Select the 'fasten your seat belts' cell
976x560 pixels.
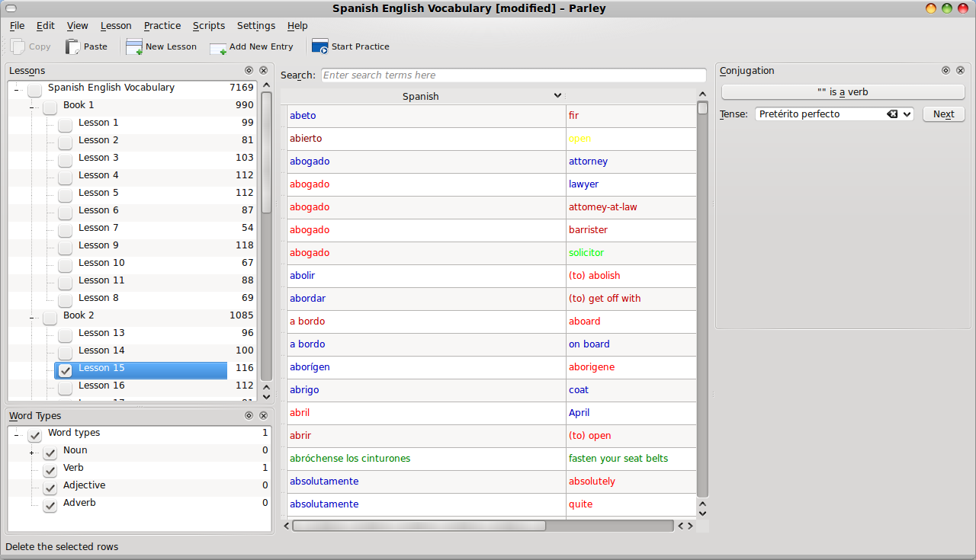point(631,459)
